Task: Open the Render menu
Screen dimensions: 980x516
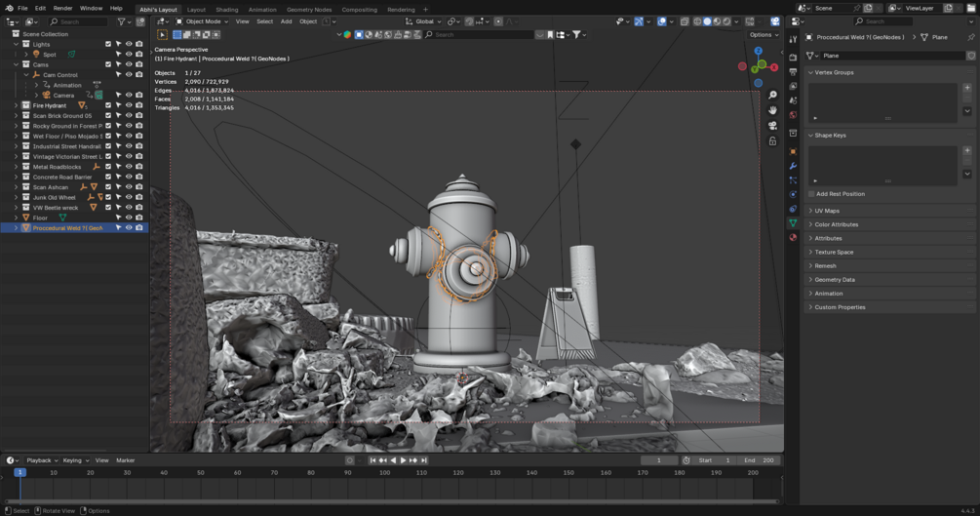Action: tap(62, 8)
